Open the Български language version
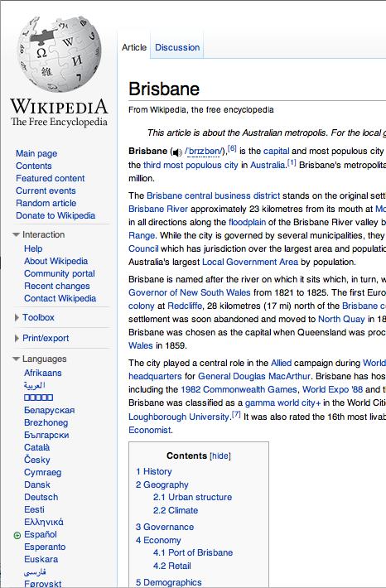 click(x=46, y=435)
